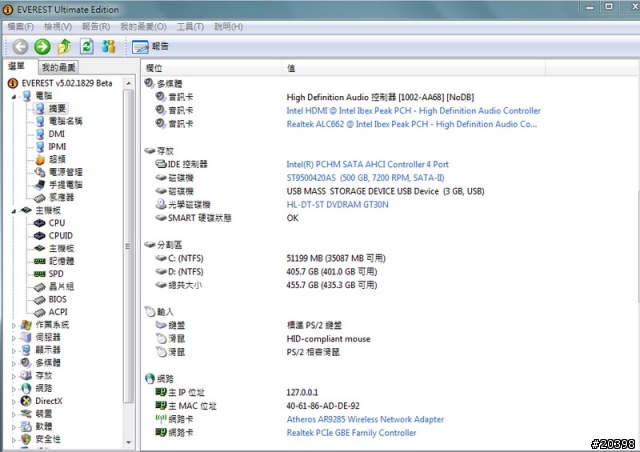The image size is (640, 452).
Task: Expand the 伺服器 tree node
Action: (14, 338)
